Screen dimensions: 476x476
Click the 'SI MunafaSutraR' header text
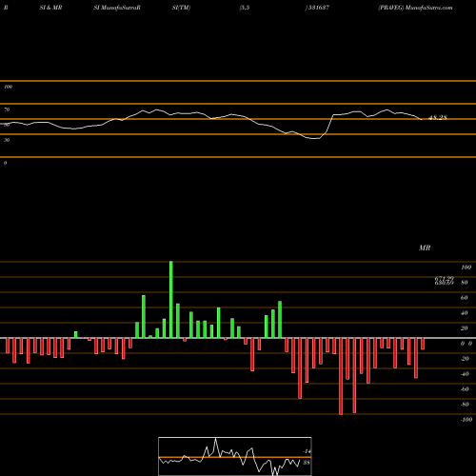tap(117, 8)
